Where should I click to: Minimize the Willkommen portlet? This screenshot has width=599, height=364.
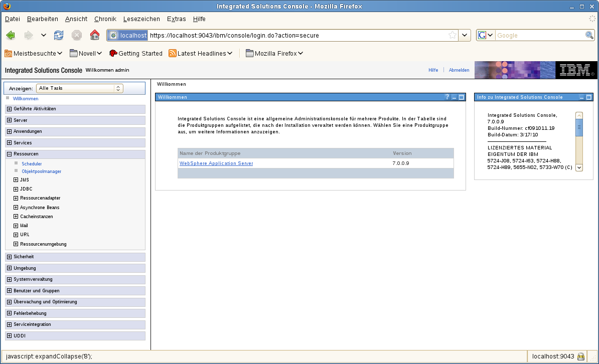click(x=454, y=97)
